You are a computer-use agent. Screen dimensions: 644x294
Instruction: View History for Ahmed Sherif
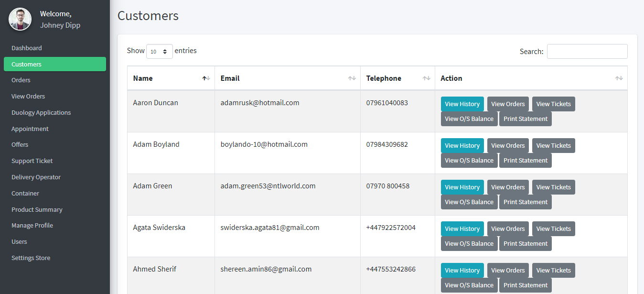point(462,270)
